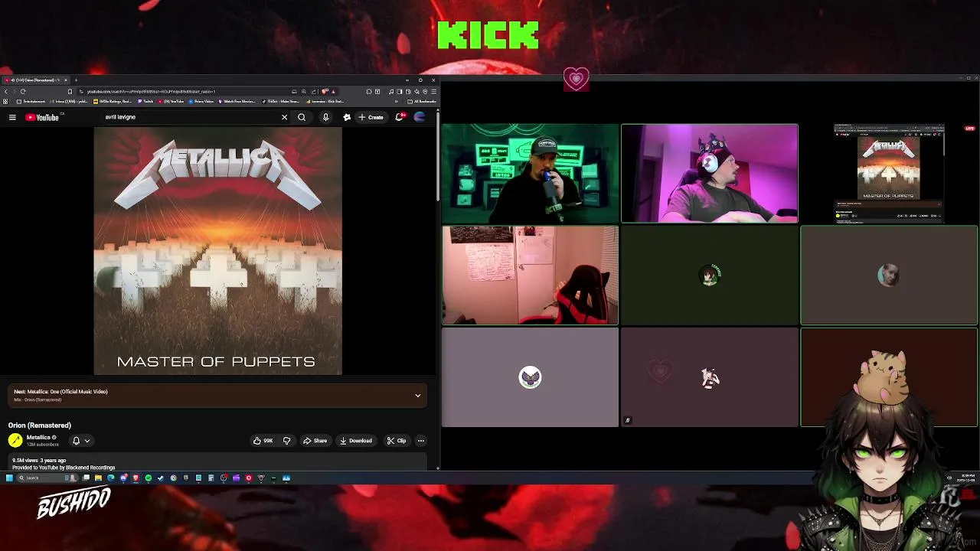Click the Master of Puppets video player
Screen dimensions: 980x551
[218, 251]
